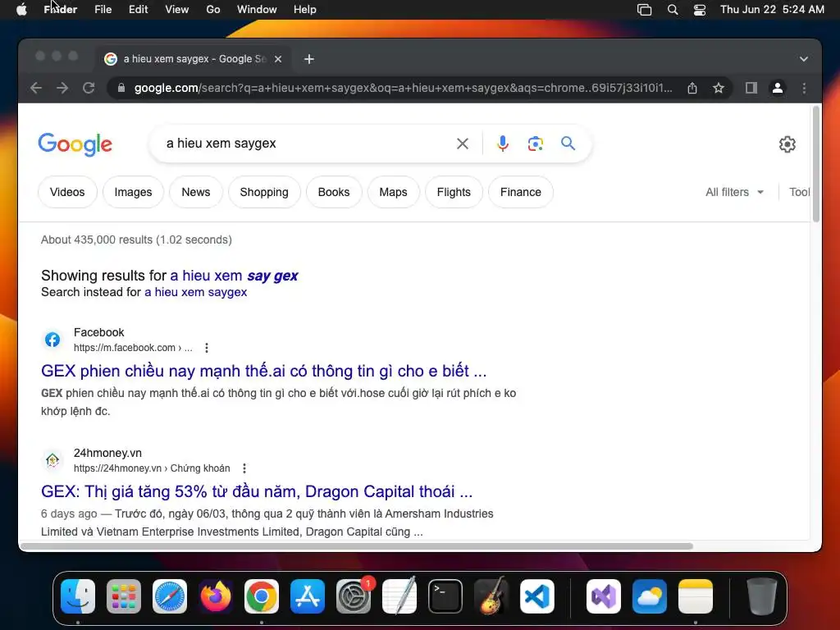Click 'a hieu xem say gex' corrected link
This screenshot has height=630, width=840.
click(234, 276)
